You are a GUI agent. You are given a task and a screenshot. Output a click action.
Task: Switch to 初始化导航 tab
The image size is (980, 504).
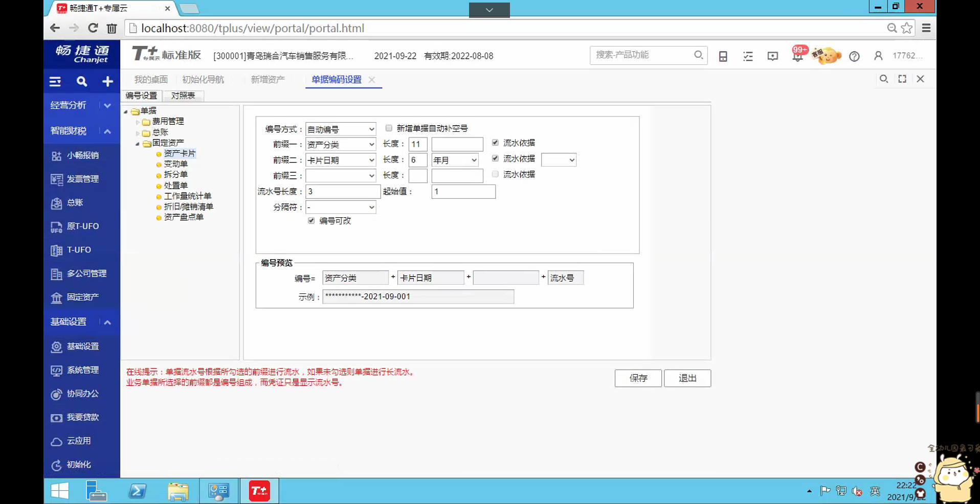[203, 80]
